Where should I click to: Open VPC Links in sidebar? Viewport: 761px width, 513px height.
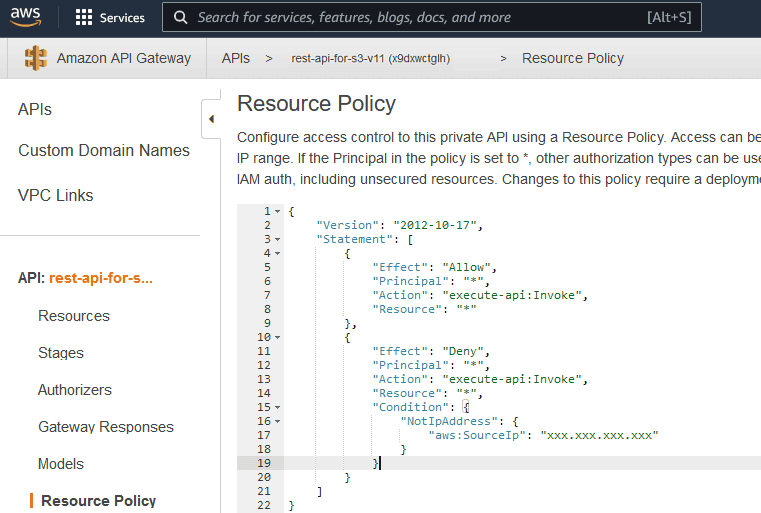coord(55,195)
